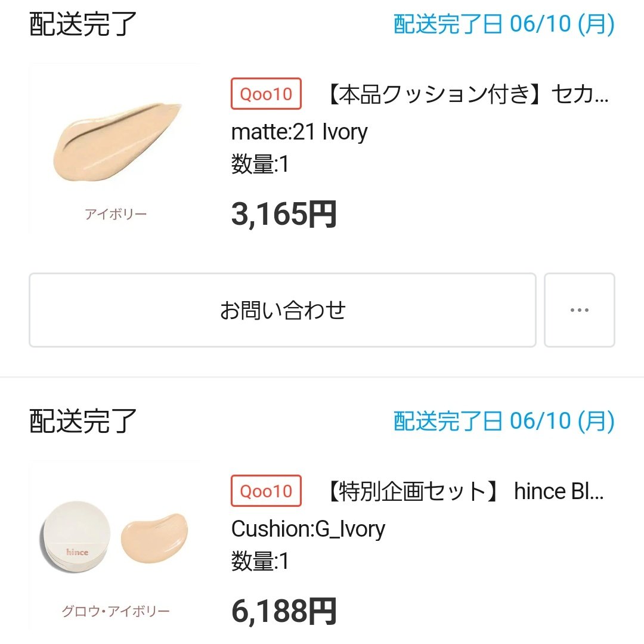This screenshot has width=644, height=644.
Task: Click the Cushion:G_Ivory option text
Action: tap(308, 529)
